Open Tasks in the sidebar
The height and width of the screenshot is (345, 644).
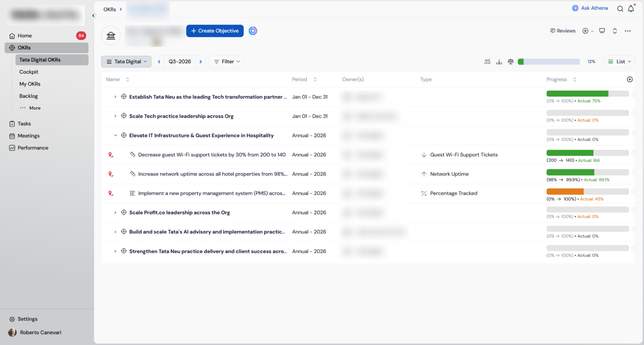coord(20,124)
